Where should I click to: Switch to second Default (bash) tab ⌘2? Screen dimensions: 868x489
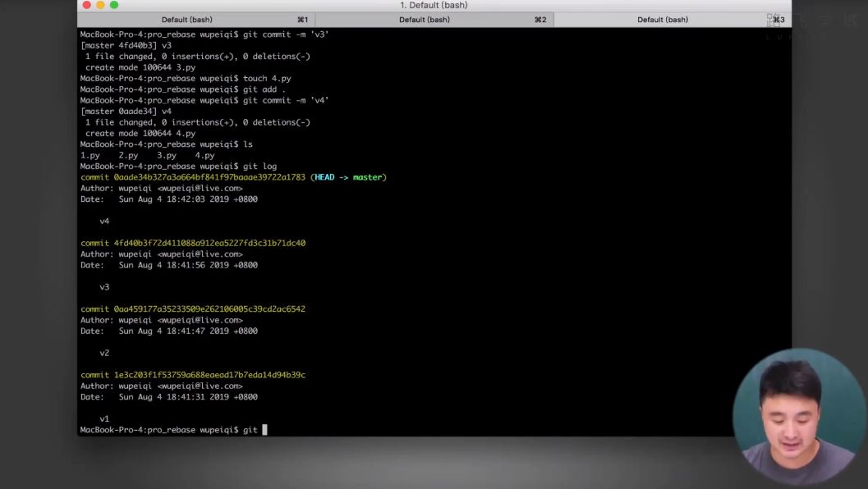434,20
